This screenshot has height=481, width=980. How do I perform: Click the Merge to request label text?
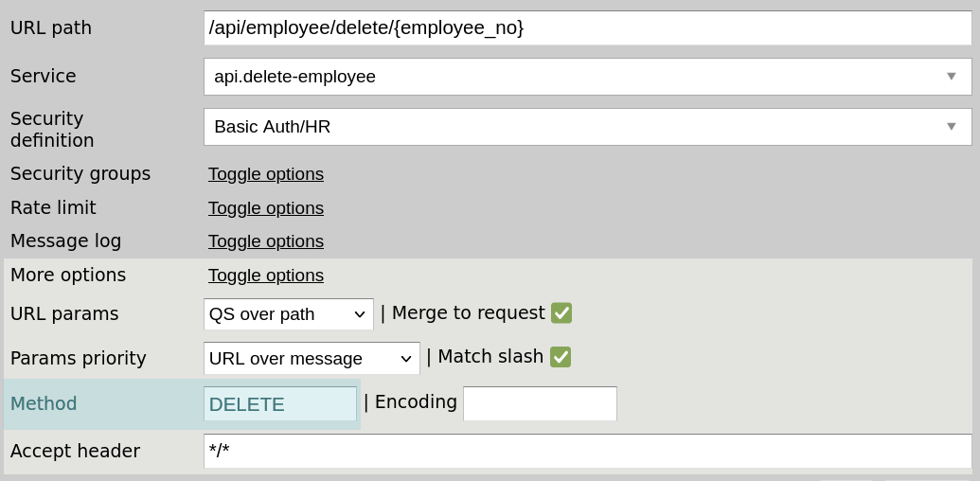[x=468, y=313]
